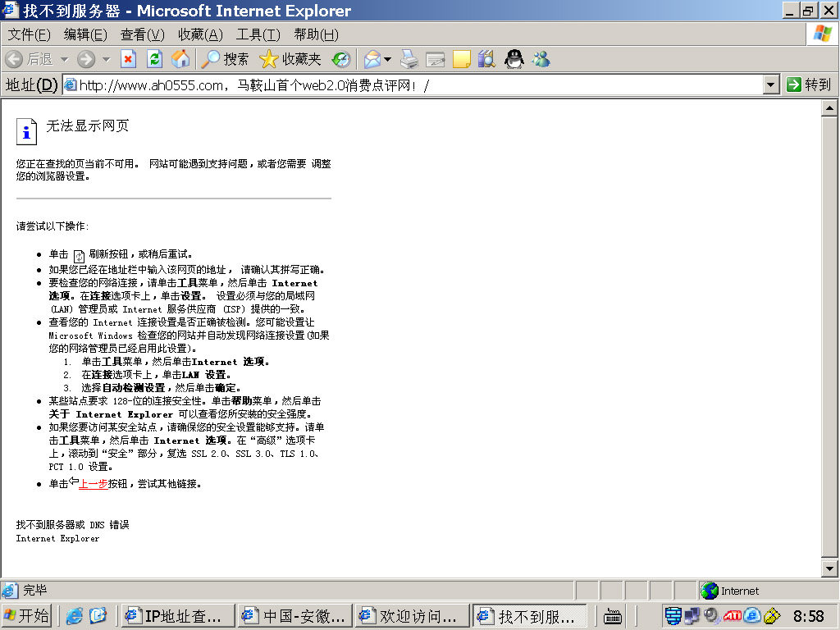840x630 pixels.
Task: Click the keyboard language bar icon
Action: (612, 617)
